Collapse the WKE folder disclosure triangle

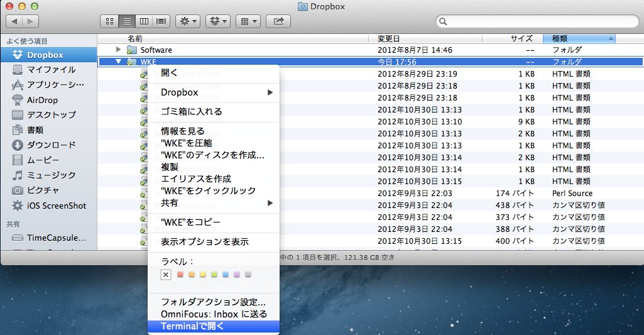click(118, 62)
